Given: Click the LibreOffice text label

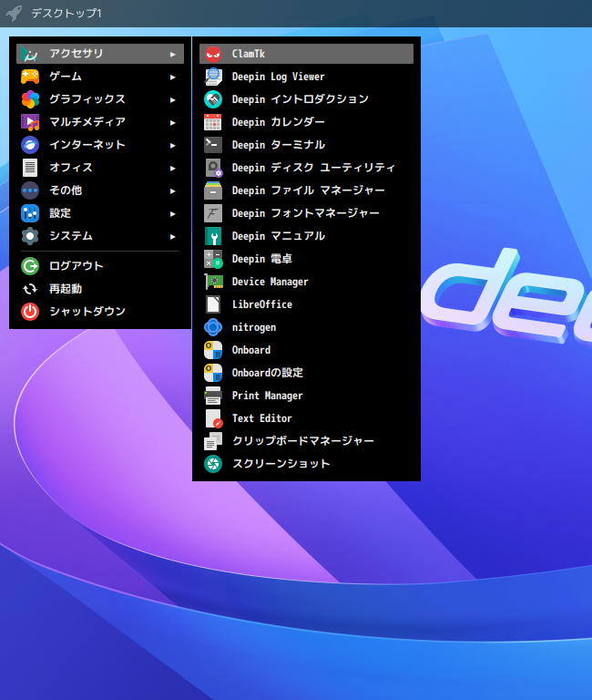Looking at the screenshot, I should tap(262, 304).
